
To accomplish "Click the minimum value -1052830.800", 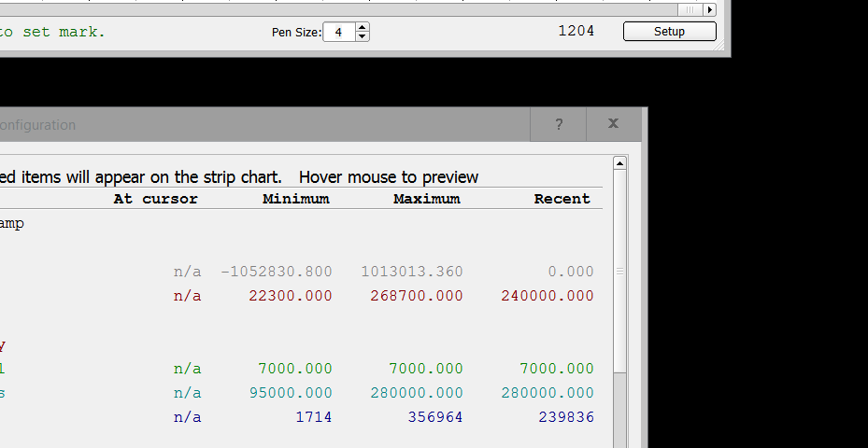I will tap(277, 272).
